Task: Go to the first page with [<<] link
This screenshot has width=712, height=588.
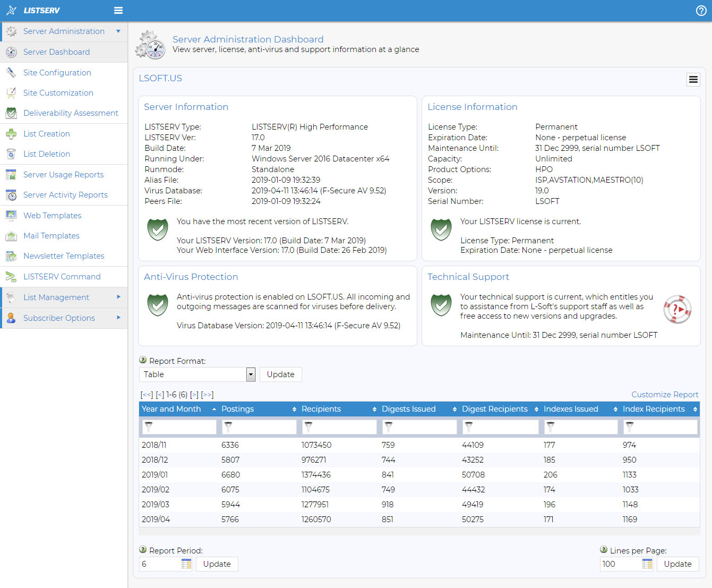Action: click(x=147, y=395)
